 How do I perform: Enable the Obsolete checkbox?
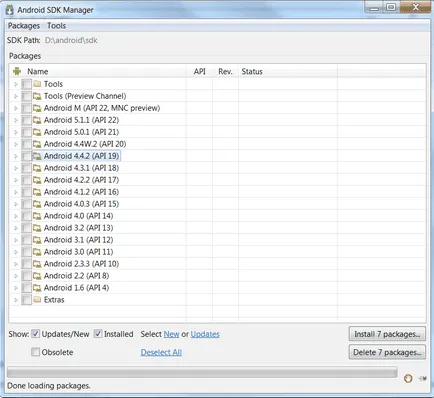click(36, 352)
